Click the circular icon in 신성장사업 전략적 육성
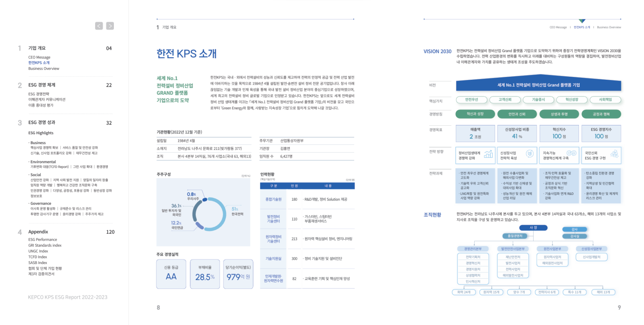644x325 pixels. 530,154
